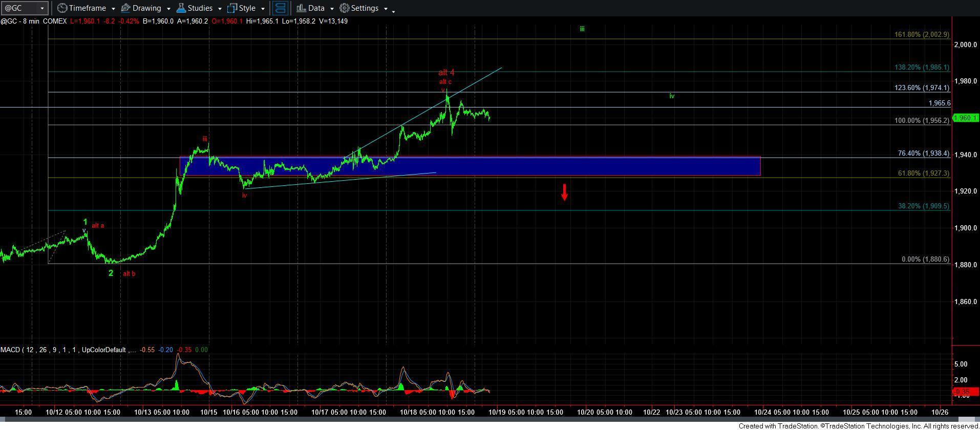
Task: Select the green wave '1' label
Action: click(x=86, y=222)
